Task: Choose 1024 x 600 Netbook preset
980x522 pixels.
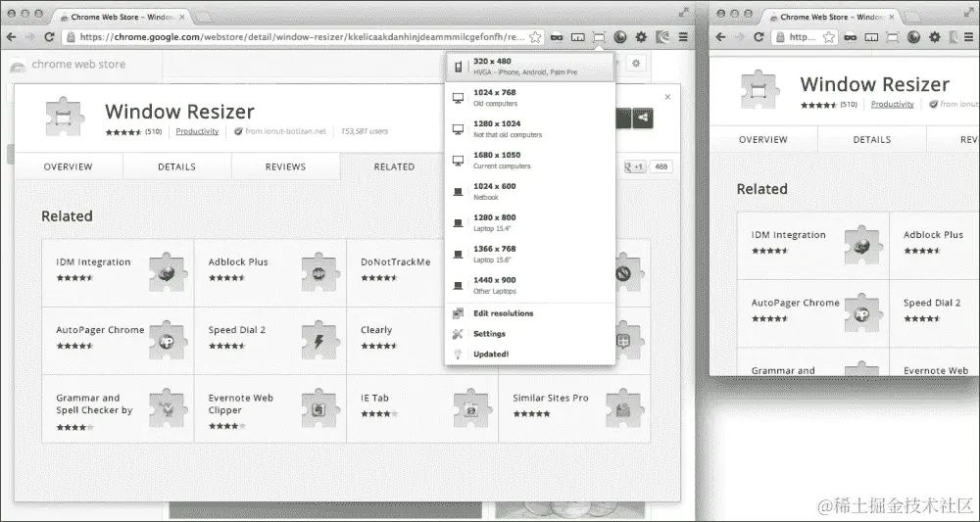Action: pos(530,192)
